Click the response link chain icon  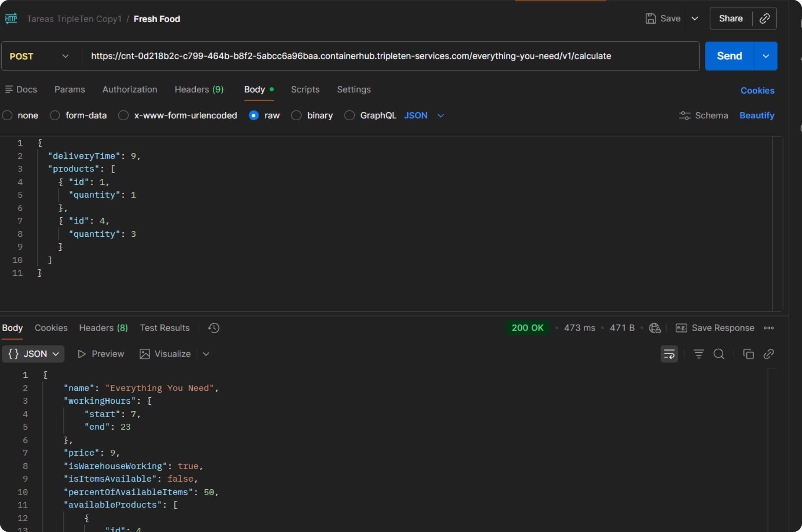(x=769, y=354)
